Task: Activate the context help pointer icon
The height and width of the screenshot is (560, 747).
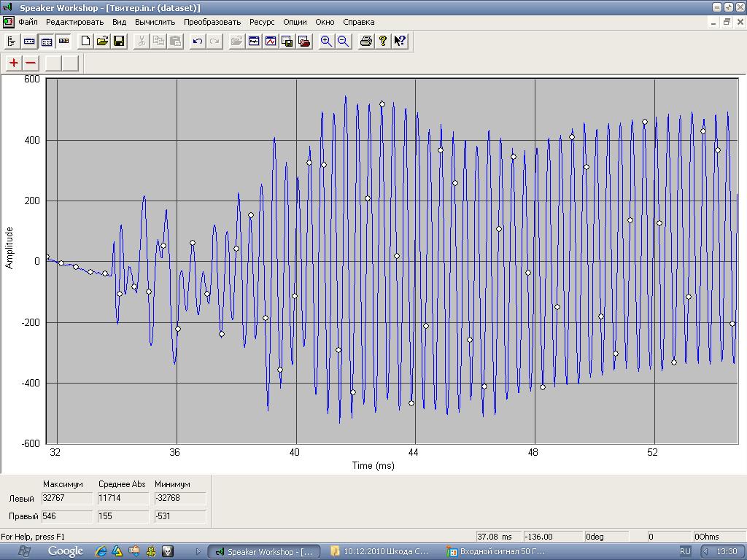Action: pos(400,41)
